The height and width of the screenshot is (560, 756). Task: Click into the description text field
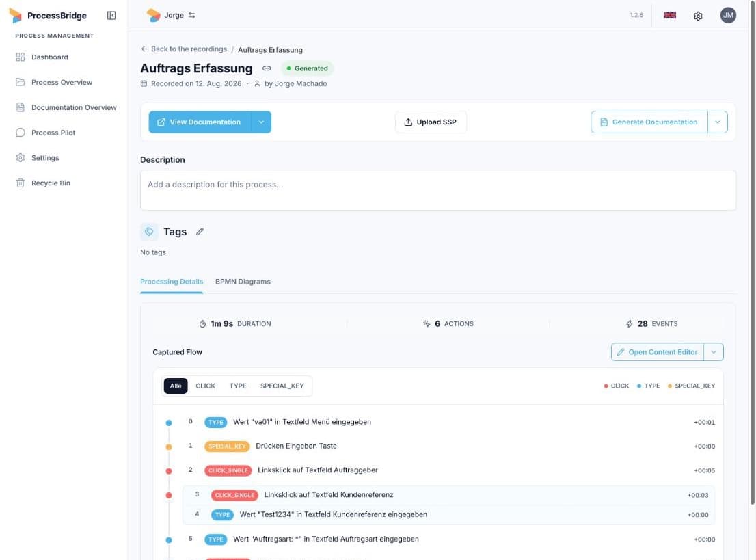click(437, 190)
